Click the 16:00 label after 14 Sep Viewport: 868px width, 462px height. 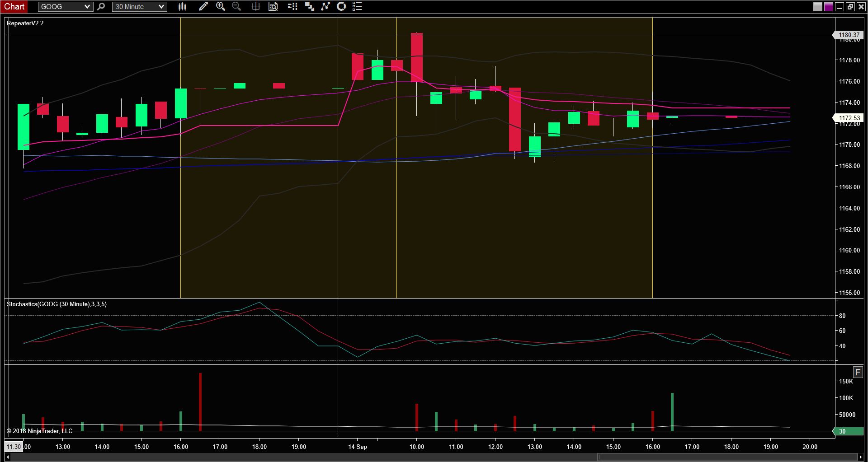(652, 447)
